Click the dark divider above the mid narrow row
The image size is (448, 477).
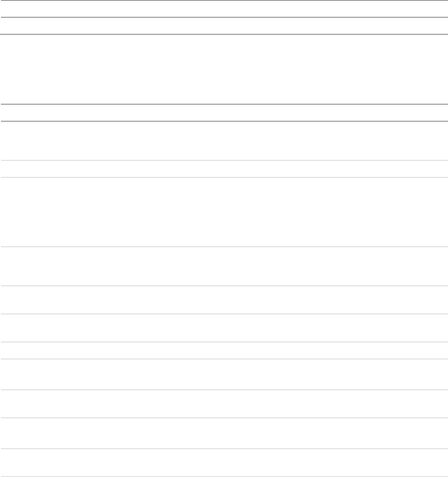click(224, 104)
